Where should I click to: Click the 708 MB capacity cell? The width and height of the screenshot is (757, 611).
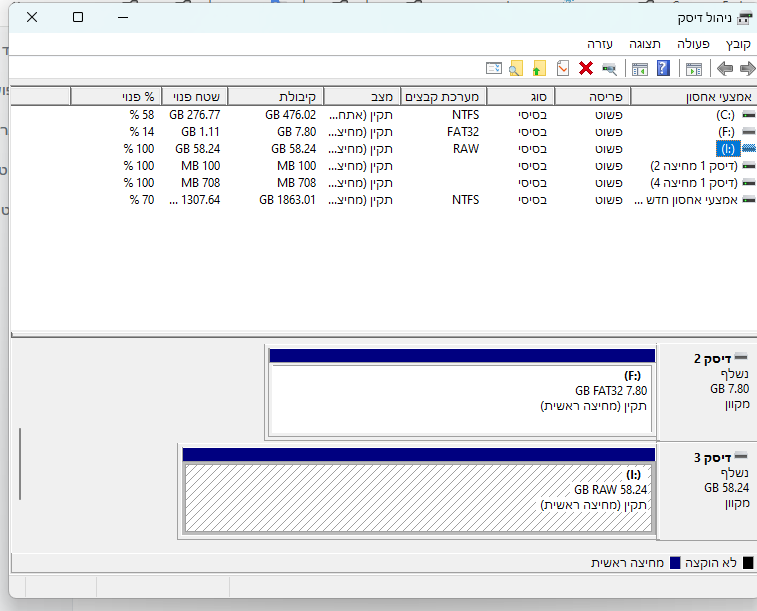pyautogui.click(x=296, y=183)
